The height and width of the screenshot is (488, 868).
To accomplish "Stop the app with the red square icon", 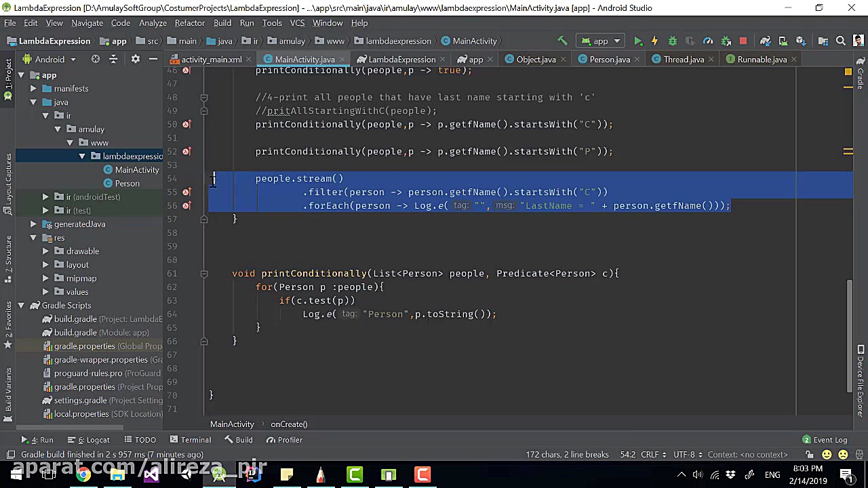I will click(743, 41).
